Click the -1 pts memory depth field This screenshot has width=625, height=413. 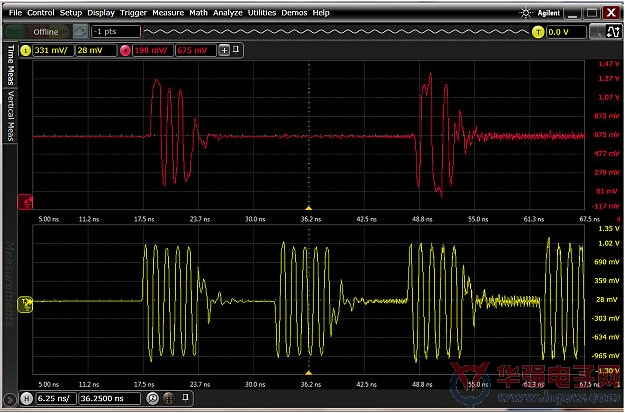116,31
